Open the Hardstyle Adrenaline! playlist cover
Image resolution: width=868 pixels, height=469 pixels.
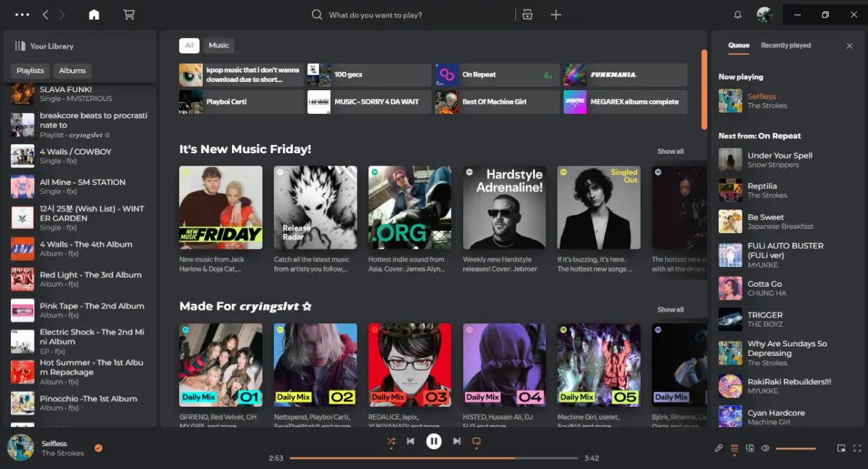505,207
